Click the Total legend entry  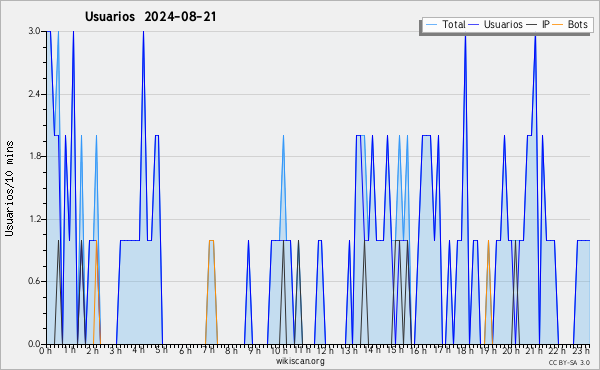tap(446, 24)
